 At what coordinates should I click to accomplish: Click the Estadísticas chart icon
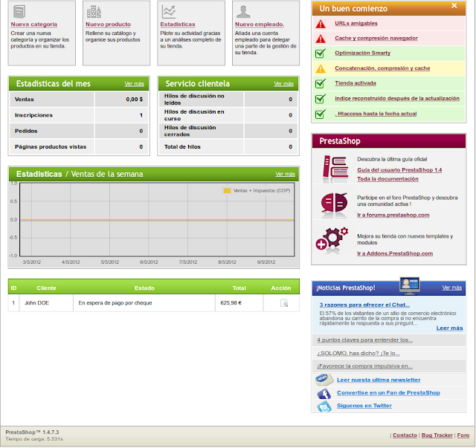click(169, 12)
